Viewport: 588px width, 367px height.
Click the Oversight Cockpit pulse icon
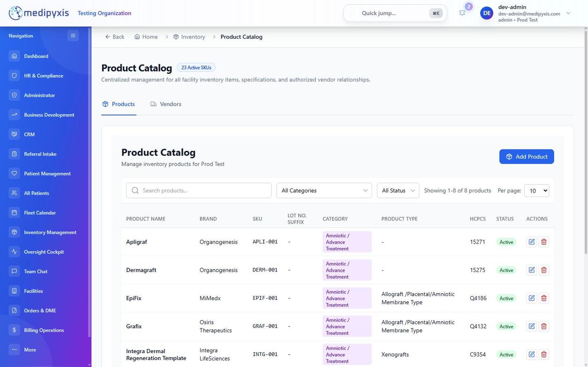[x=14, y=252]
